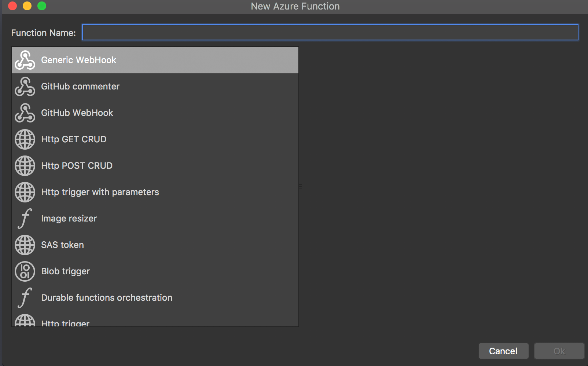Click the Image resizer function icon
This screenshot has width=588, height=366.
click(25, 219)
